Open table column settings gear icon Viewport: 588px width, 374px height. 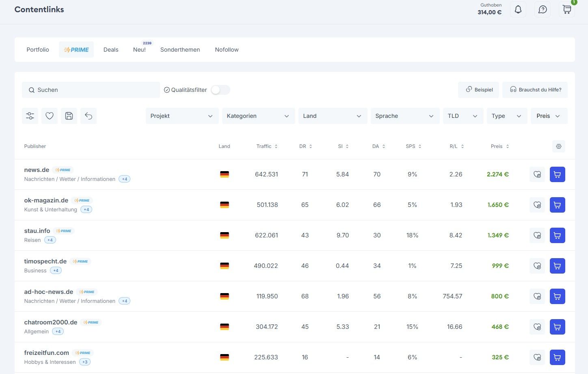[559, 146]
